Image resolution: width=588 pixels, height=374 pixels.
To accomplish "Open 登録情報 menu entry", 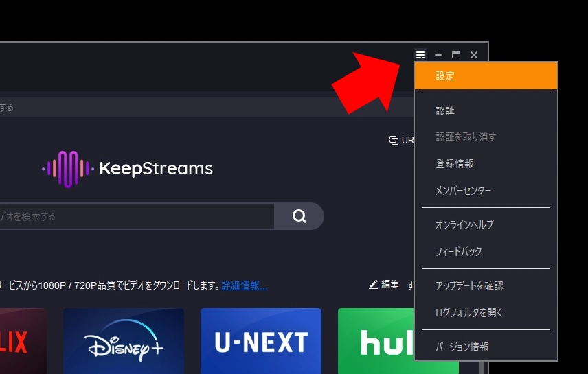I will pyautogui.click(x=455, y=164).
